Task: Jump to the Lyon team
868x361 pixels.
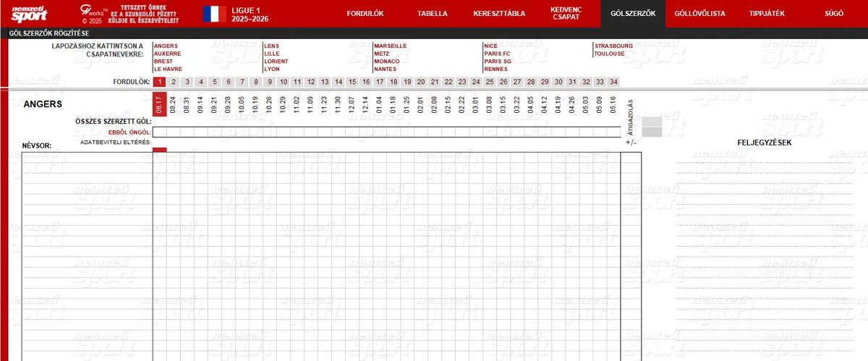Action: click(x=272, y=69)
